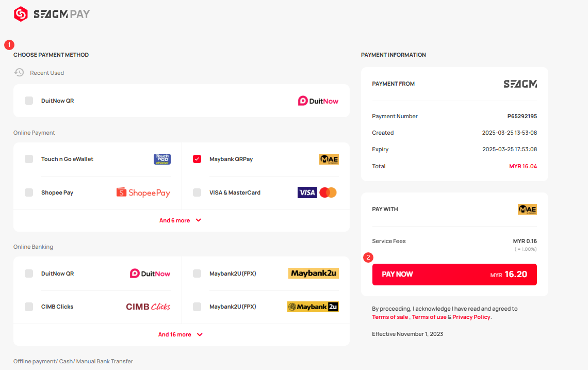The height and width of the screenshot is (370, 588).
Task: Click the MasterCard logo
Action: [328, 192]
